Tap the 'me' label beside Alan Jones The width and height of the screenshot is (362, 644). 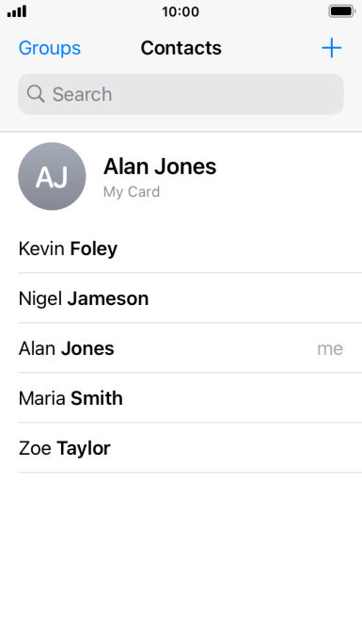(330, 349)
